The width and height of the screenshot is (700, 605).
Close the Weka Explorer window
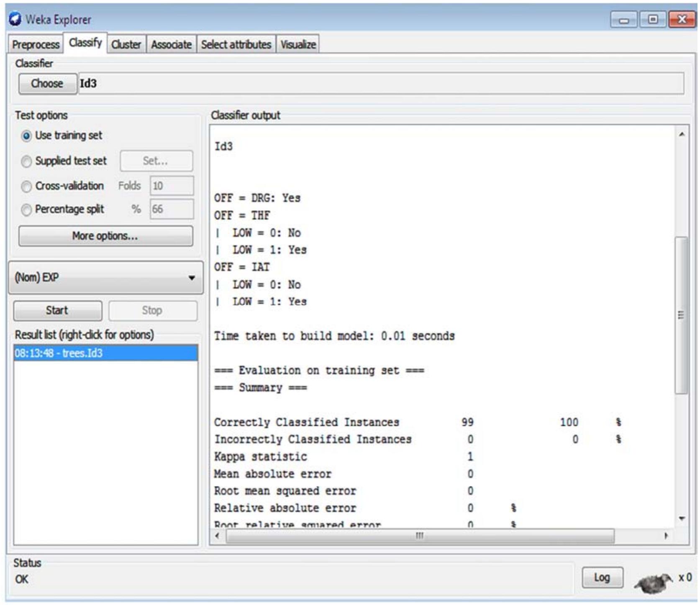pos(682,20)
